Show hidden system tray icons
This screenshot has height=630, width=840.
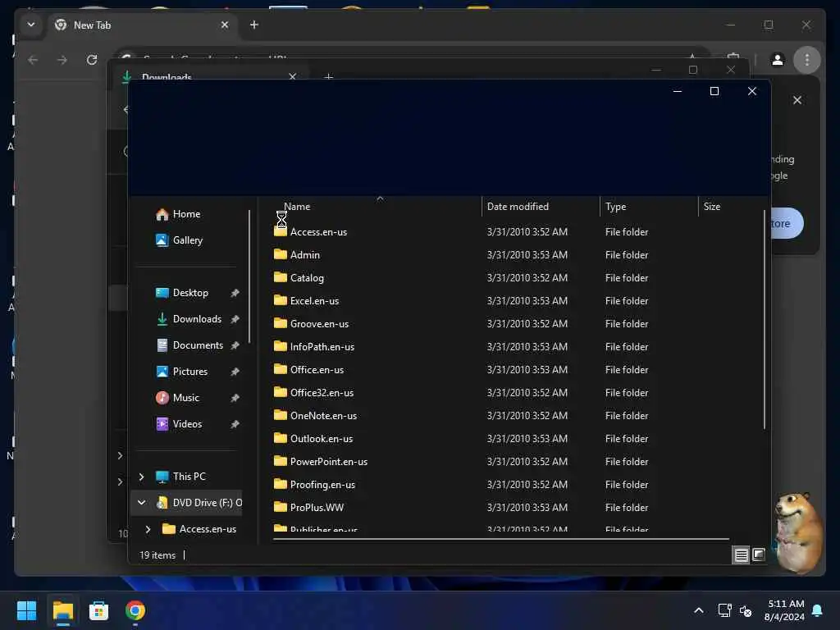coord(699,610)
